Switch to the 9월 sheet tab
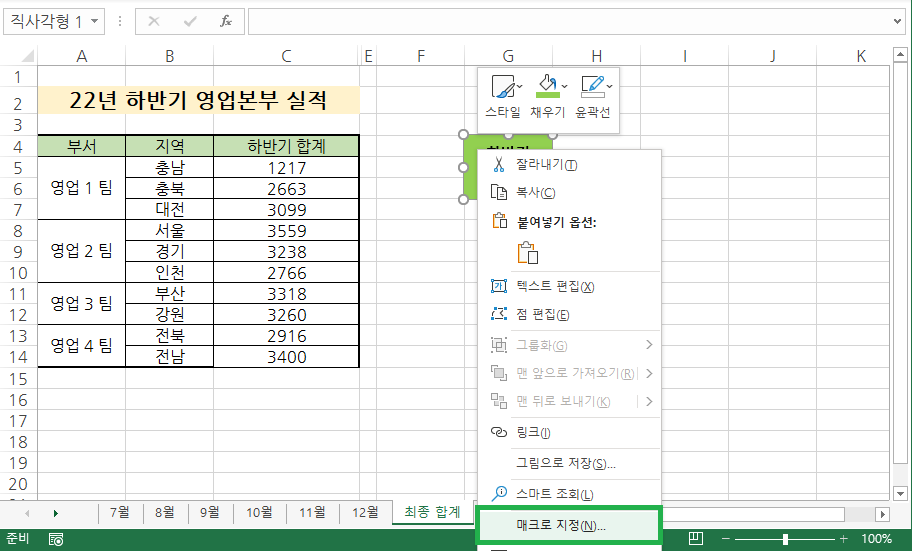This screenshot has height=551, width=912. (x=210, y=512)
